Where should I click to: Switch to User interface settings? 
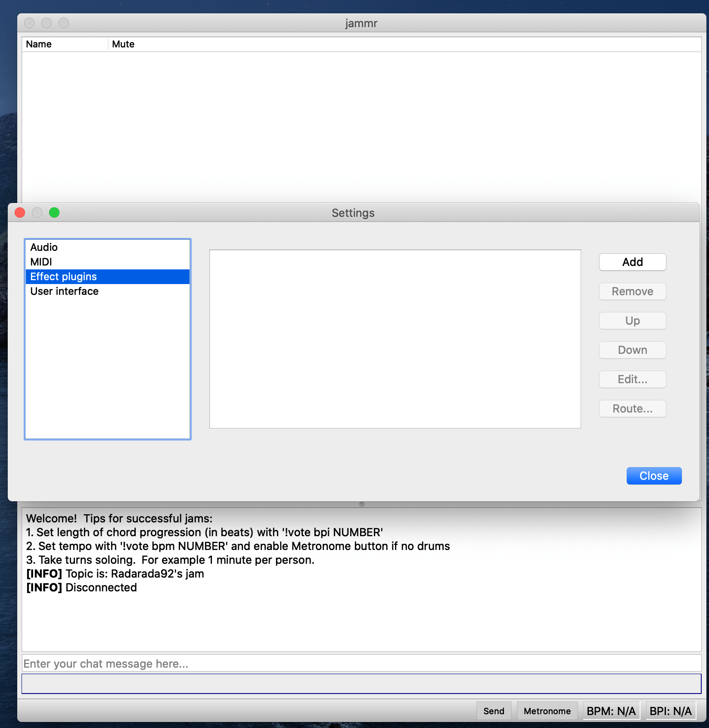coord(65,291)
